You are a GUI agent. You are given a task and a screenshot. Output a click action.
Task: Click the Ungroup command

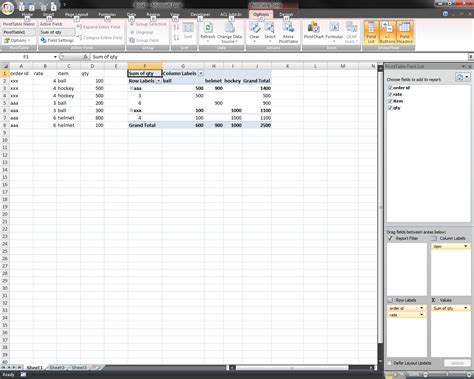(x=142, y=32)
